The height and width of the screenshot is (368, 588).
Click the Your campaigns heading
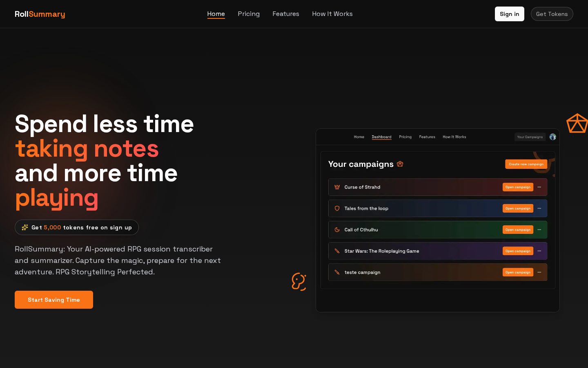click(x=361, y=164)
